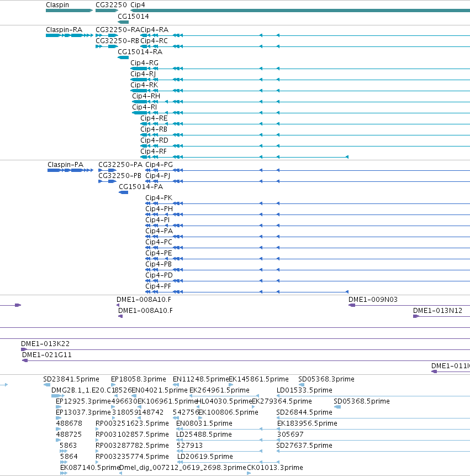Click the Claspin gene label
The width and height of the screenshot is (470, 476).
(57, 5)
